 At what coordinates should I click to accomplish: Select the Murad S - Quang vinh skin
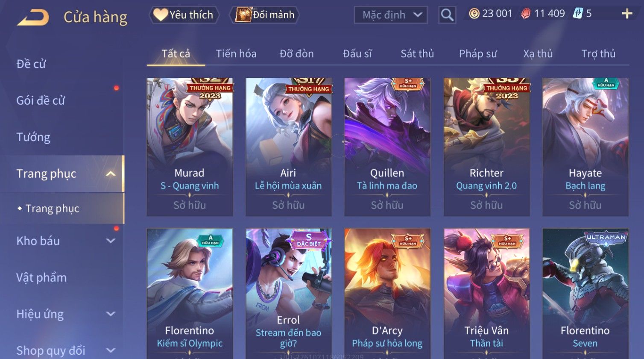click(x=190, y=147)
